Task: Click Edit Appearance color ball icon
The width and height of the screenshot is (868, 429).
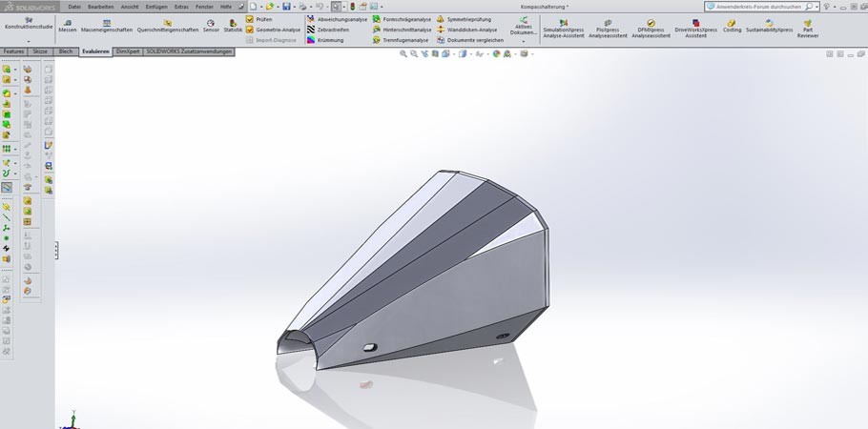Action: 496,53
